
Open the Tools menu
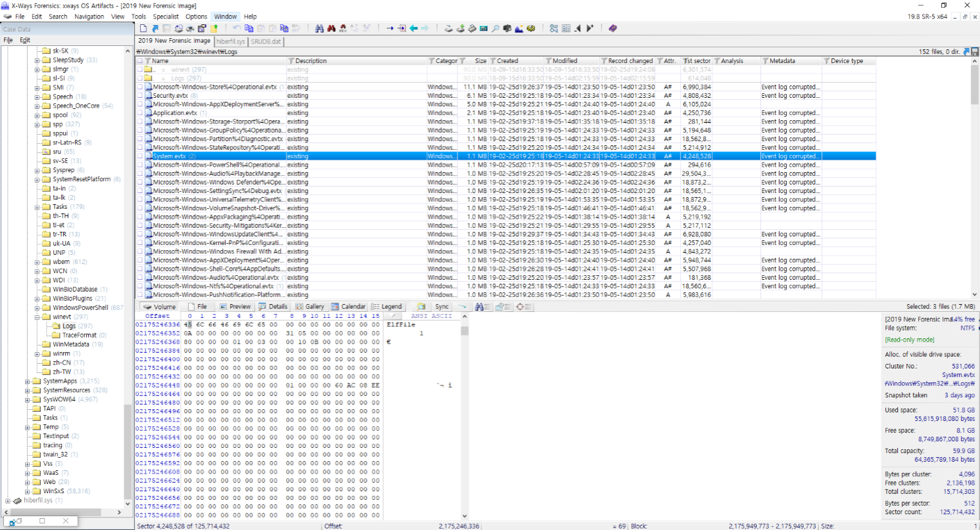[139, 16]
